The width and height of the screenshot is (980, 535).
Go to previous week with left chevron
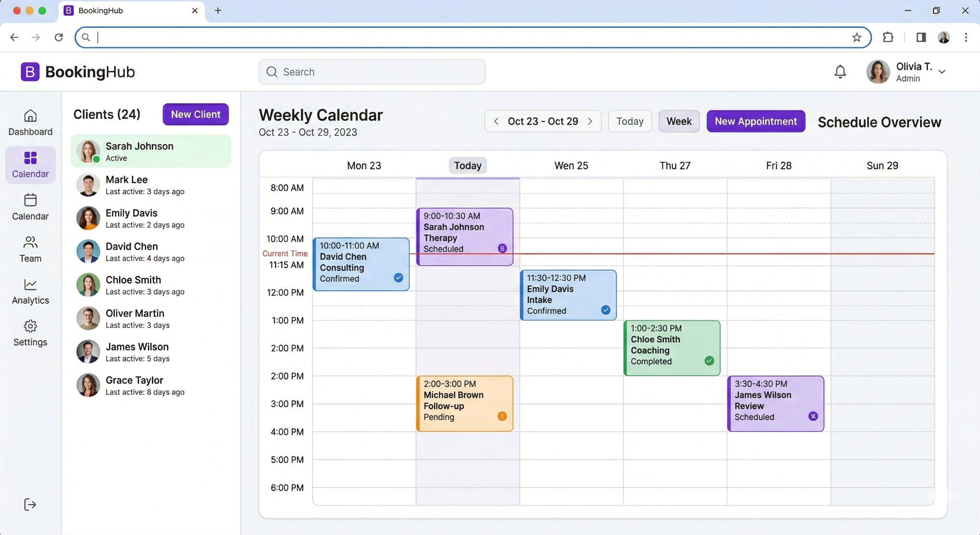click(x=496, y=121)
